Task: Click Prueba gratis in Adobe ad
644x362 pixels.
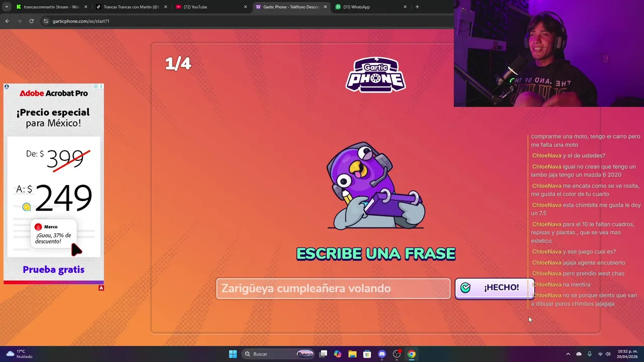Action: click(x=53, y=269)
